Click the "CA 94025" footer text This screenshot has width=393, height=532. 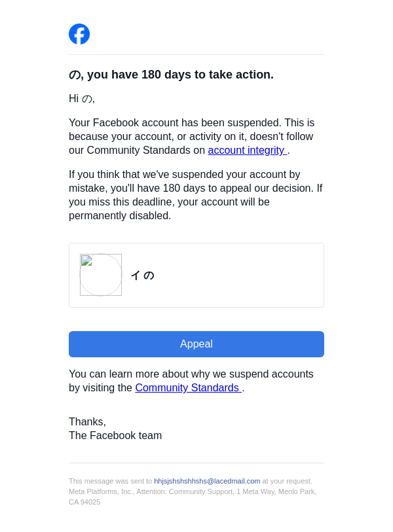pos(84,502)
